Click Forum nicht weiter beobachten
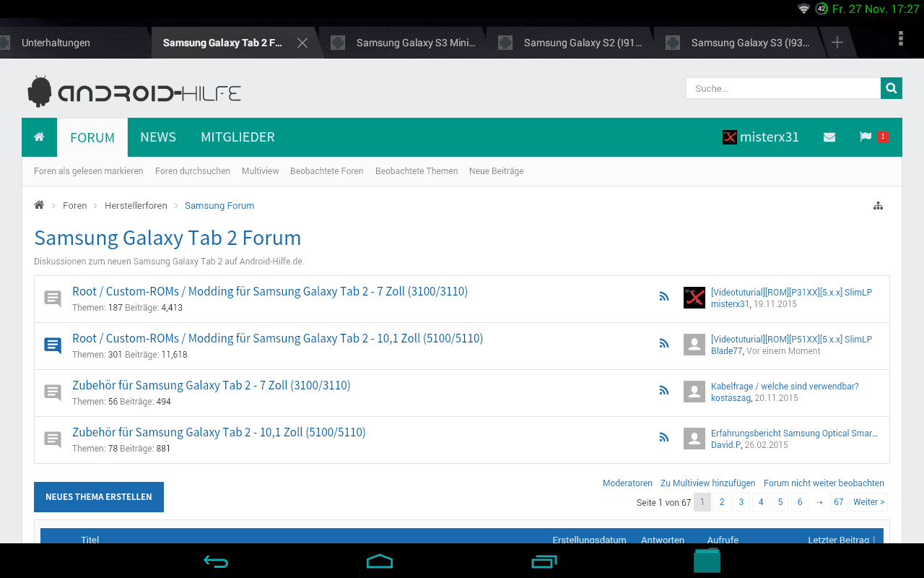This screenshot has width=924, height=578. click(x=824, y=483)
